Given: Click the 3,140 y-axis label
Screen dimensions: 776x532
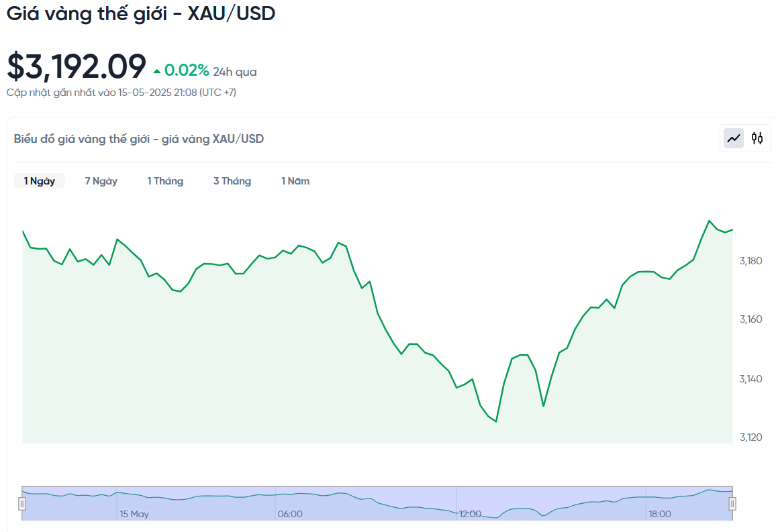Looking at the screenshot, I should (750, 379).
